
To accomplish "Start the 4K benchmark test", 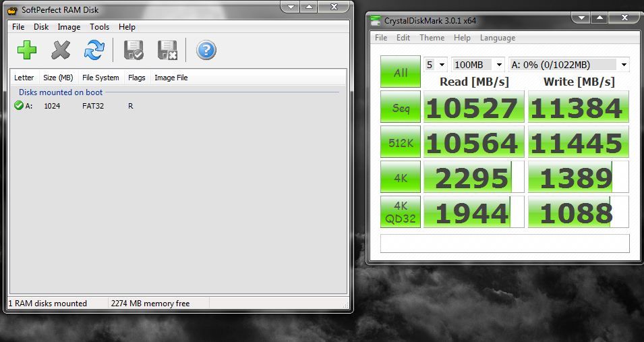I will [x=401, y=177].
